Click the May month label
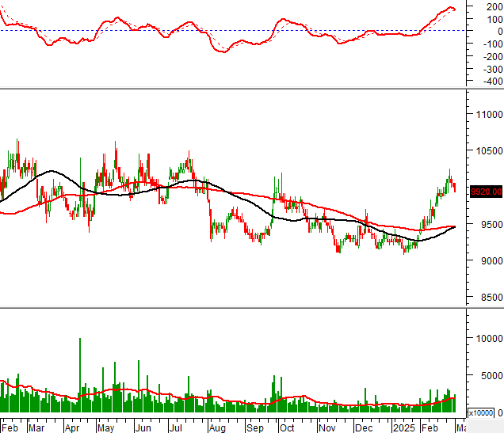This screenshot has width=504, height=433. (x=105, y=428)
